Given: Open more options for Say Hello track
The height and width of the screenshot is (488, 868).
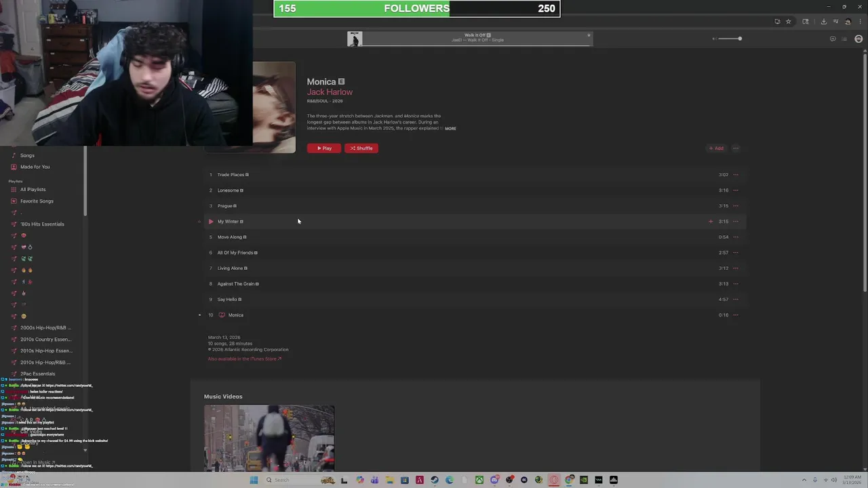Looking at the screenshot, I should pos(736,300).
